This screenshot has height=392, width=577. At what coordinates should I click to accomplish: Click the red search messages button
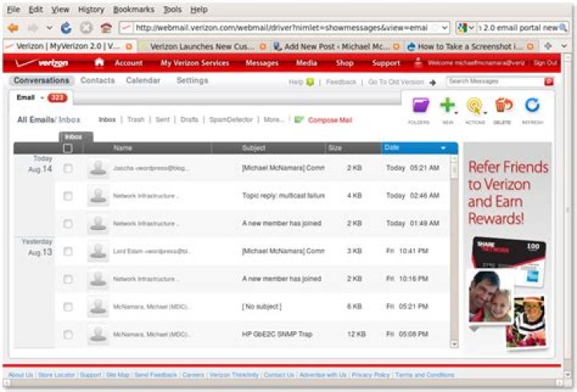tap(549, 81)
